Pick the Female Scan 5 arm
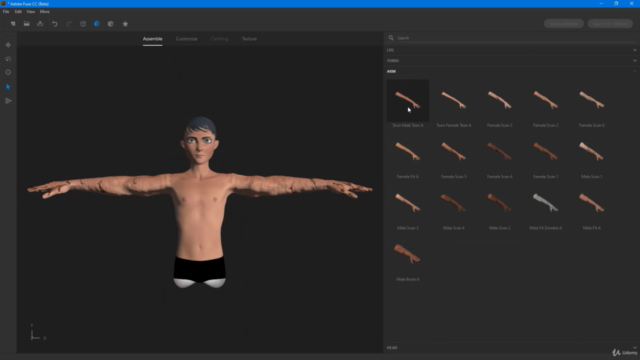Image resolution: width=640 pixels, height=360 pixels. (x=454, y=152)
